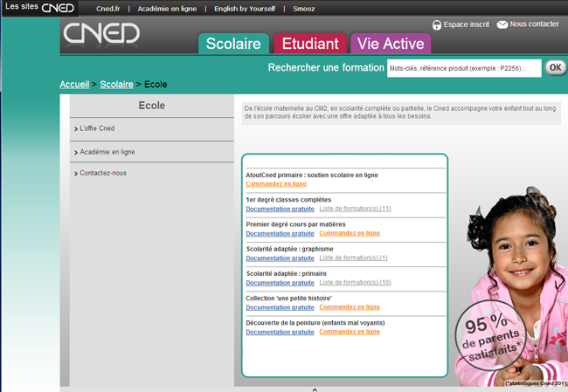Open Académie en ligne in top bar
The height and width of the screenshot is (392, 568).
click(x=167, y=9)
